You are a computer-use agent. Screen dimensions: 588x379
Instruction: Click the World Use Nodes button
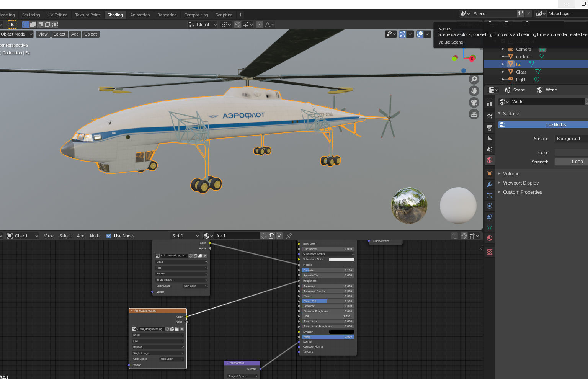[x=543, y=125]
